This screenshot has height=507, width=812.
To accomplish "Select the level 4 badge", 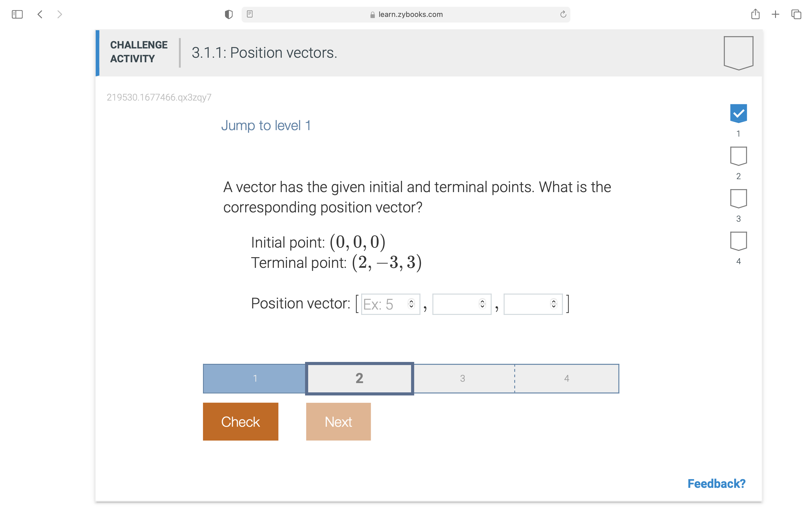I will (738, 241).
